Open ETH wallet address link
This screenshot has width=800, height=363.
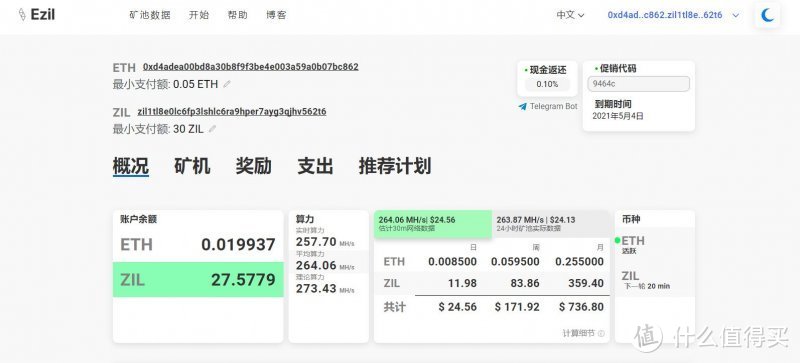(251, 67)
